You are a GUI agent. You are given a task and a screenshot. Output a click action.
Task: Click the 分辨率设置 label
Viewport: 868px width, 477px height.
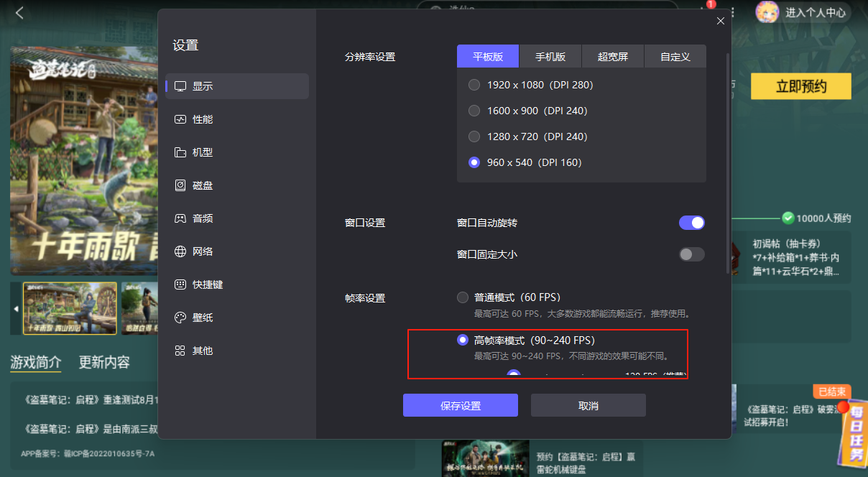370,57
